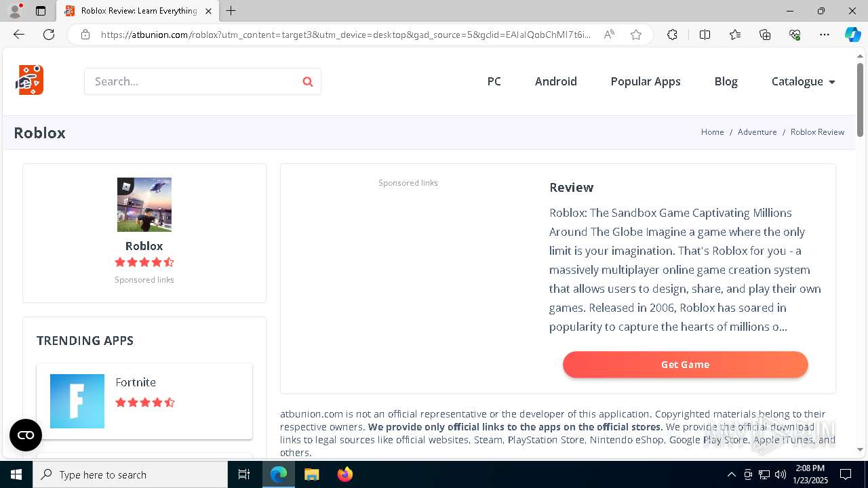The width and height of the screenshot is (868, 488).
Task: Open the volume tray icon
Action: (781, 474)
